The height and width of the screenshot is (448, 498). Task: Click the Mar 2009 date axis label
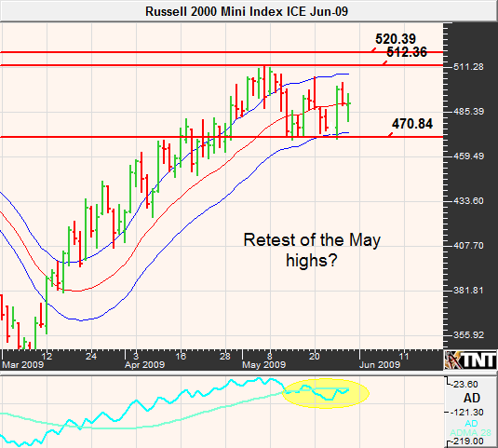click(x=23, y=365)
